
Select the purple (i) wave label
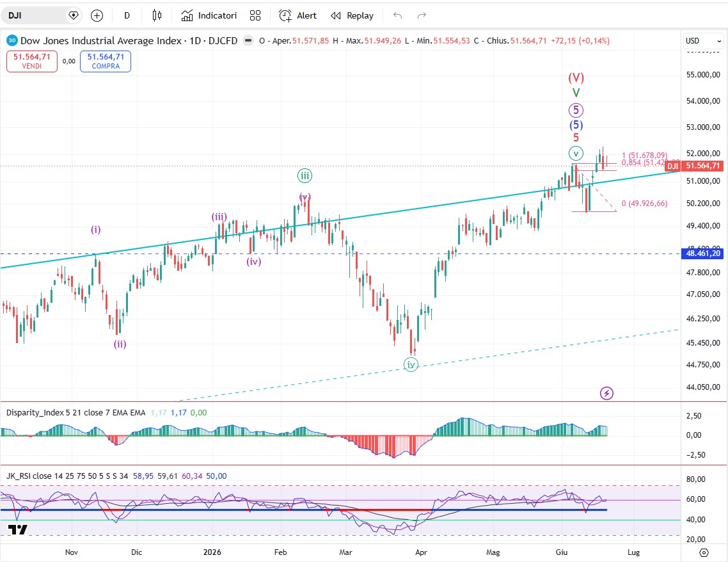tap(96, 229)
